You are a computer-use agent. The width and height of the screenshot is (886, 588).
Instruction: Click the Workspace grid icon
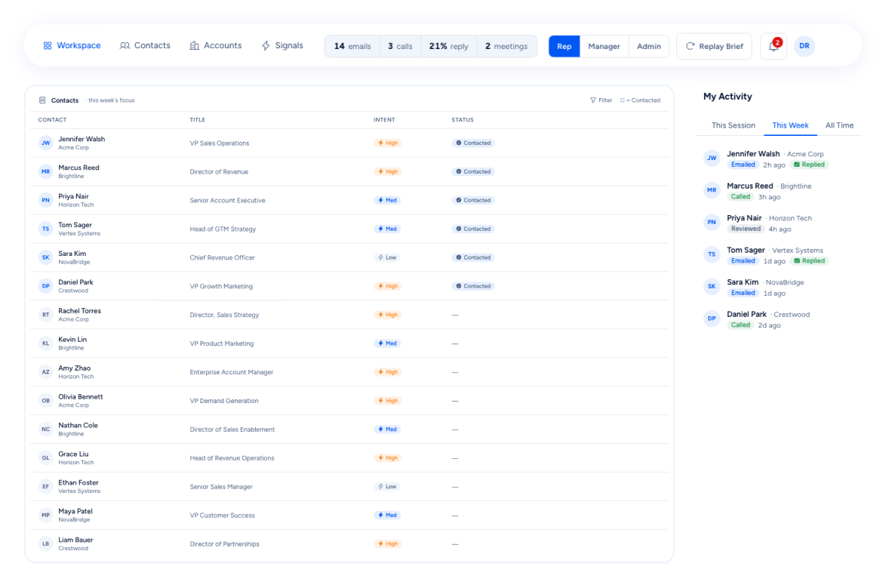(x=48, y=46)
